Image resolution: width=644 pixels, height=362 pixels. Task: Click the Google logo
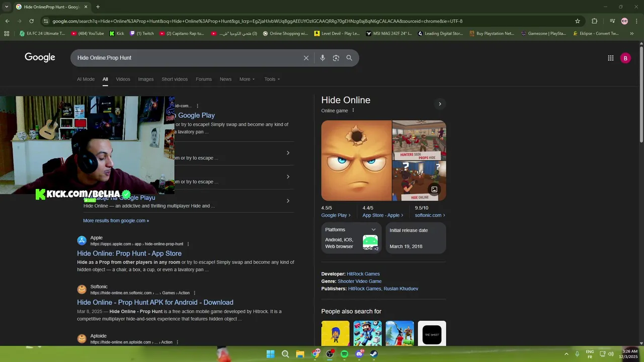pos(40,57)
